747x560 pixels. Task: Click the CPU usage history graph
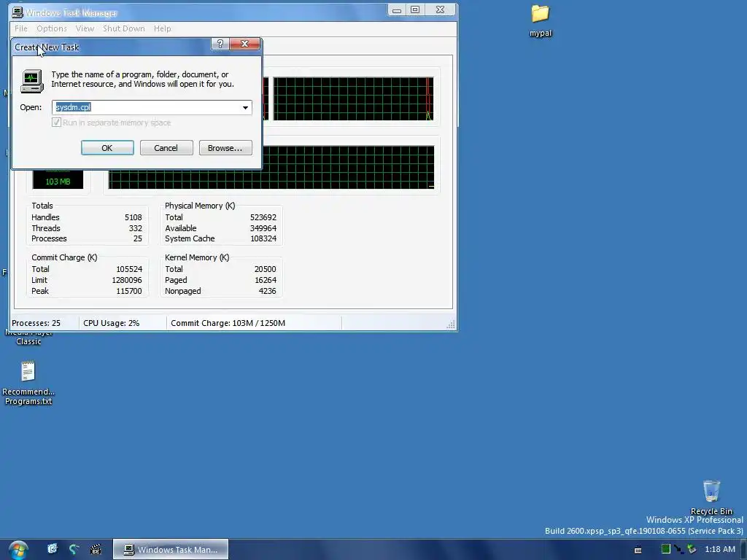click(x=353, y=98)
